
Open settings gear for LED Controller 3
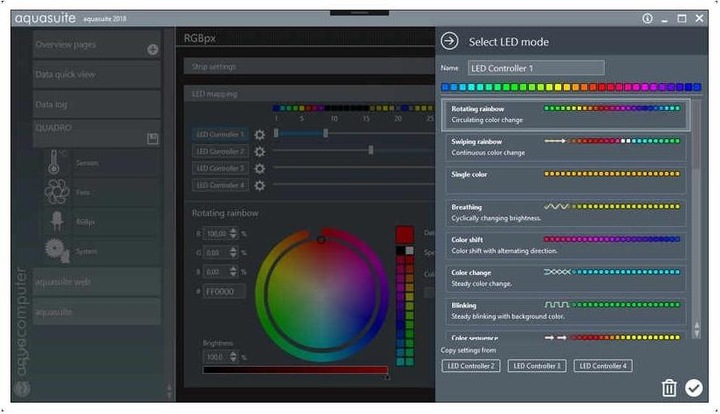(260, 168)
